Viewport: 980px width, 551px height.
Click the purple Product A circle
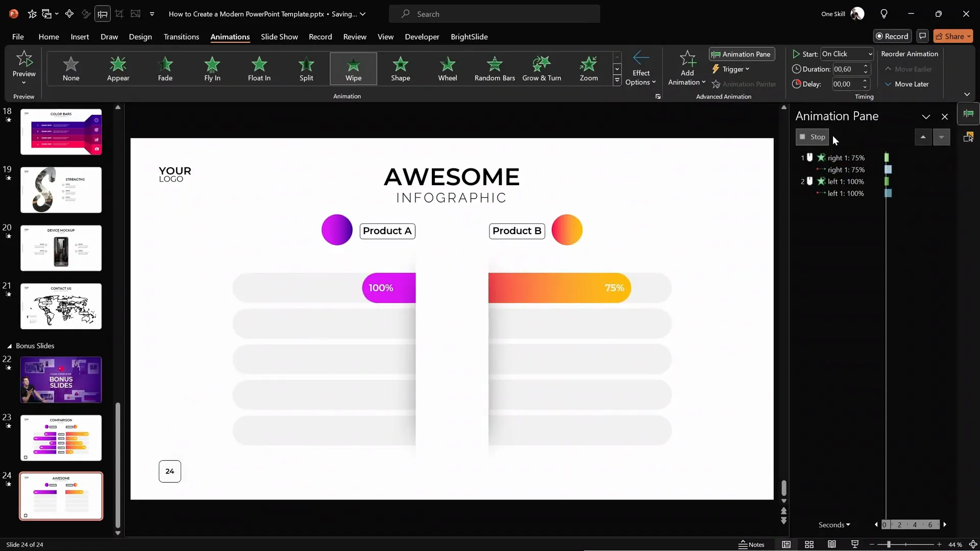click(x=337, y=230)
